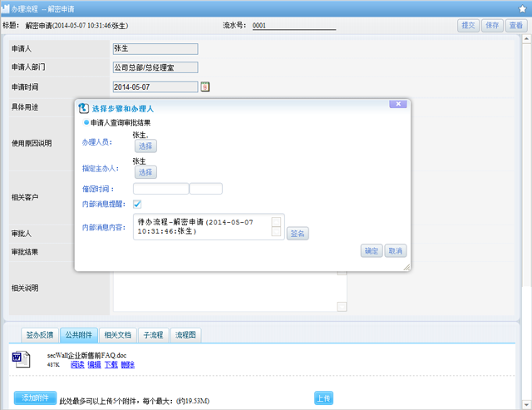Select the 申请人查询审批结果 step option
Image resolution: width=532 pixels, height=410 pixels.
point(86,122)
